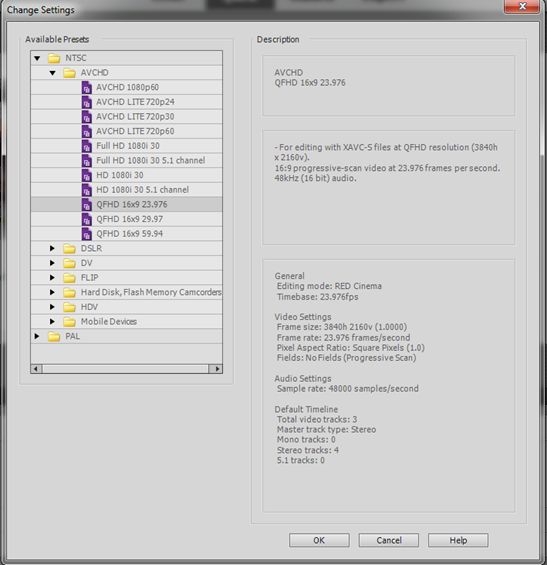Expand the PAL preset group
This screenshot has height=565, width=547.
click(37, 336)
